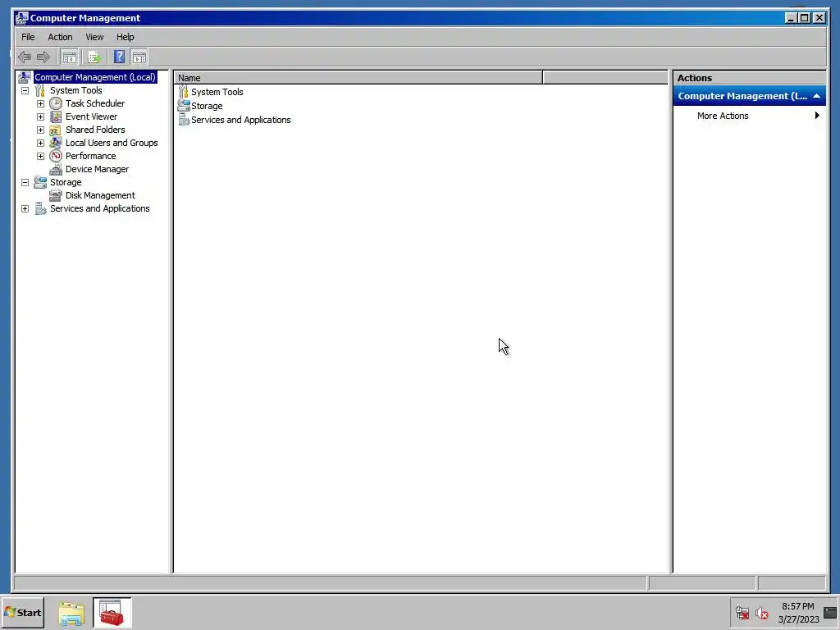Screen dimensions: 840x630
Task: Click the Export List toolbar icon
Action: [94, 57]
